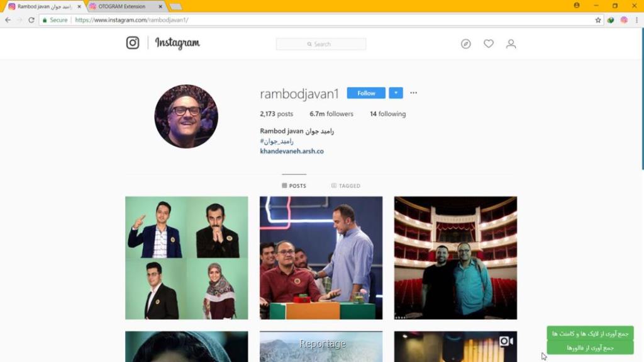Click the Instagram camera logo icon
Screen dimensions: 644x362
tap(133, 43)
